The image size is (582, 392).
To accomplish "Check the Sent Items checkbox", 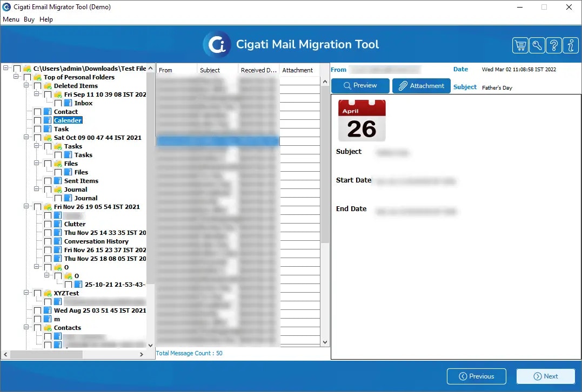I will (48, 181).
